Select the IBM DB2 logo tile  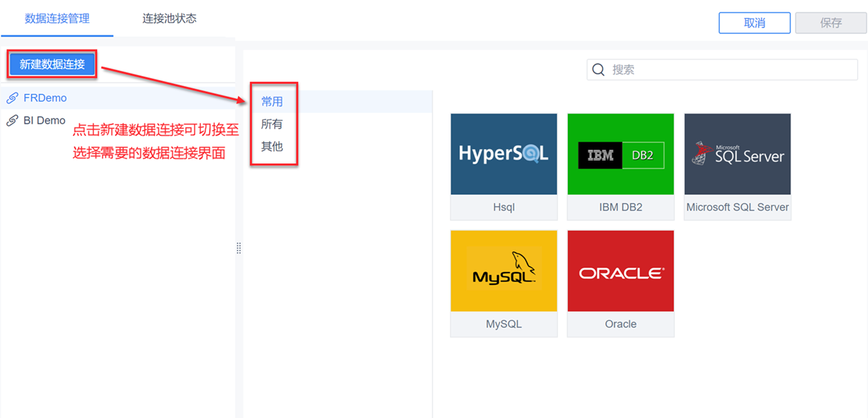click(621, 154)
